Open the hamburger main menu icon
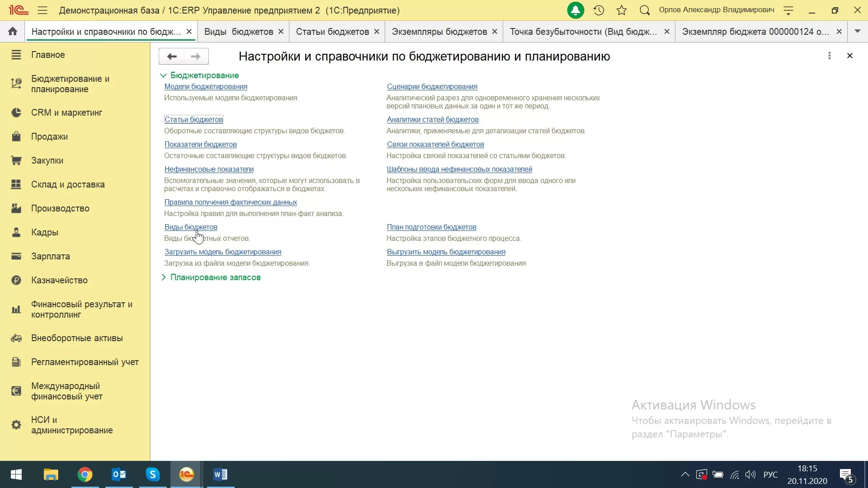 [42, 10]
